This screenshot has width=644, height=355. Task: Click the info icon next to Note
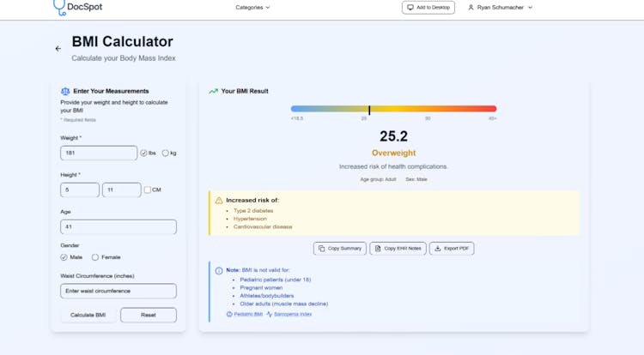(x=219, y=271)
